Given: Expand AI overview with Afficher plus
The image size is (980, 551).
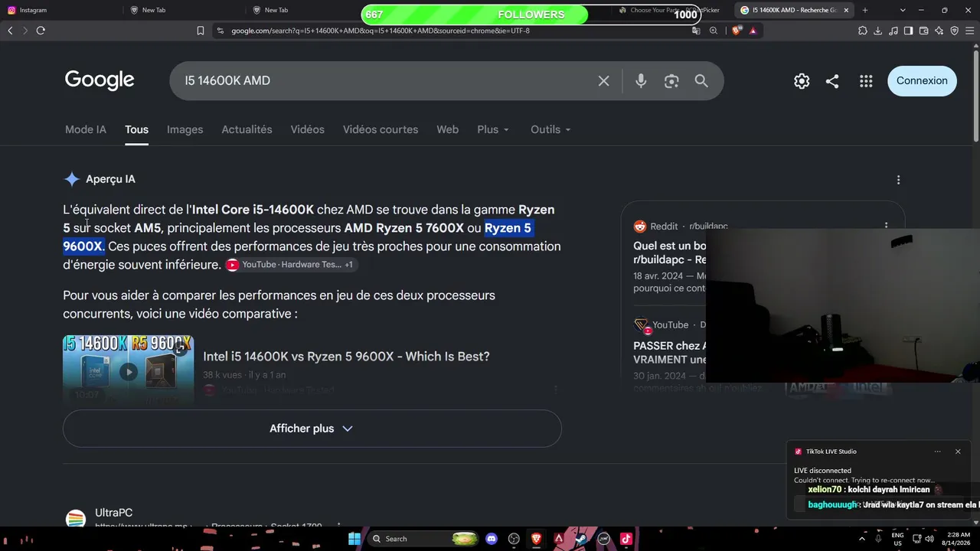Looking at the screenshot, I should (x=312, y=429).
